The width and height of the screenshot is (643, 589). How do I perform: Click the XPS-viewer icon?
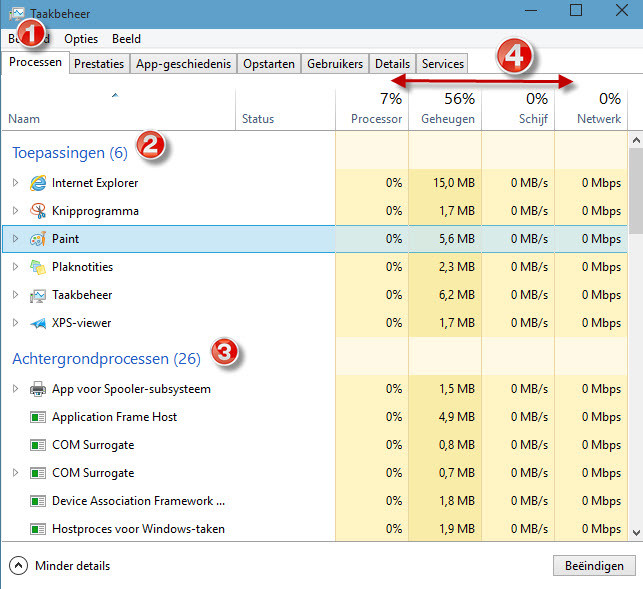pyautogui.click(x=38, y=323)
